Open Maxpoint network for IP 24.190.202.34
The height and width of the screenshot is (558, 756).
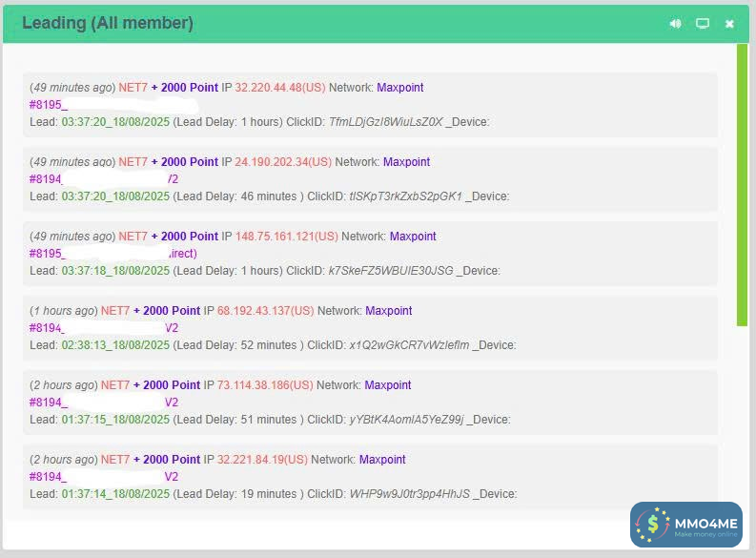[406, 161]
